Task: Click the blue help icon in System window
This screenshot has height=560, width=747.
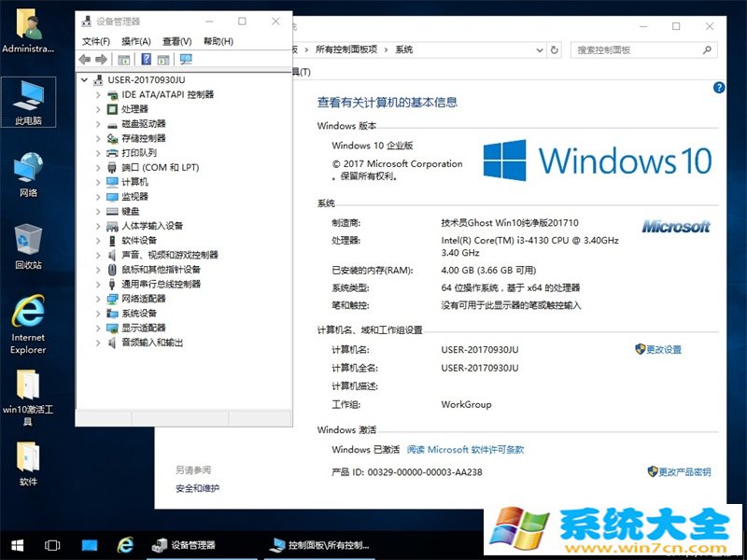Action: [x=719, y=88]
